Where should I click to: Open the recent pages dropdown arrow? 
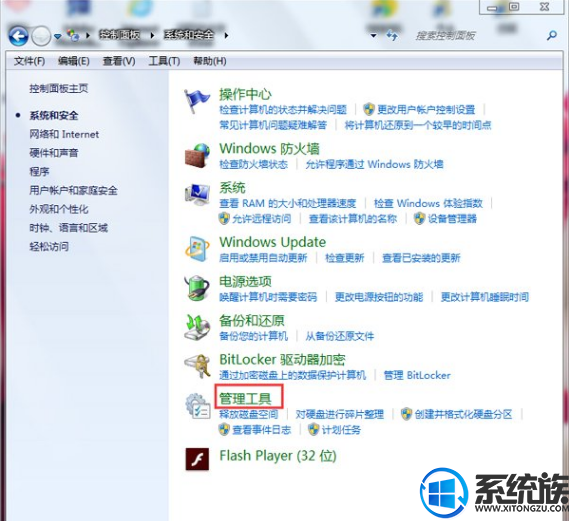[x=57, y=36]
